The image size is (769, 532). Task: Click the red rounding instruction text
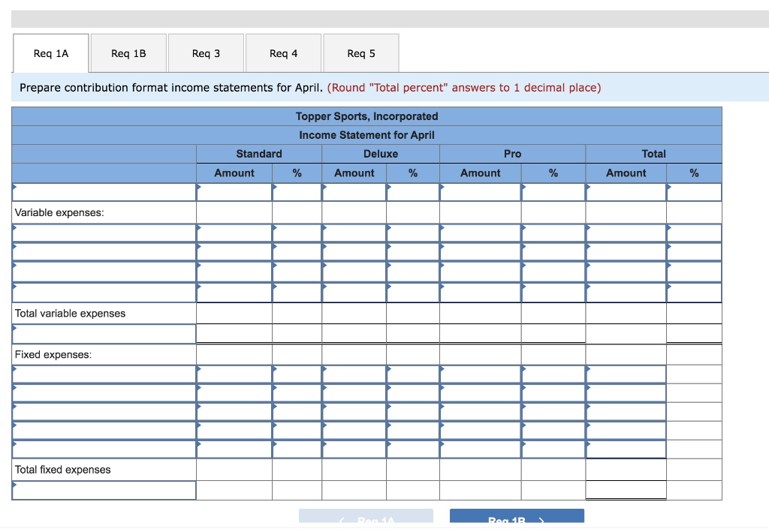tap(464, 88)
